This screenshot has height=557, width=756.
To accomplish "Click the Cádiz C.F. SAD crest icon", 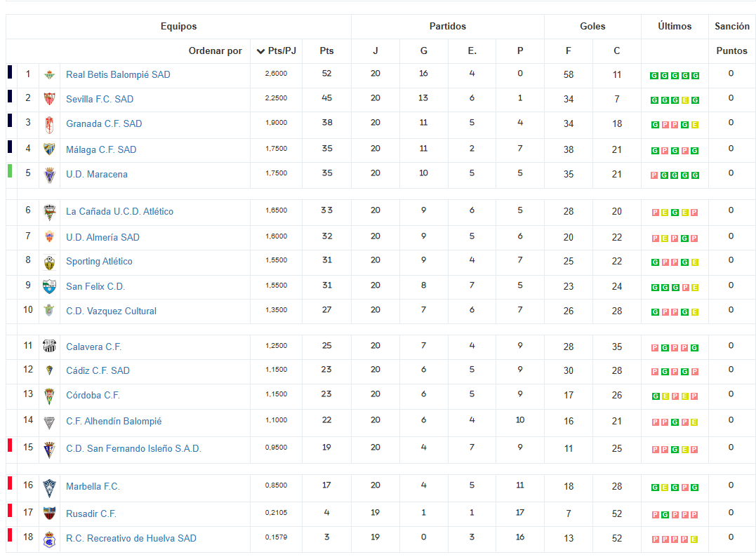I will click(x=49, y=370).
